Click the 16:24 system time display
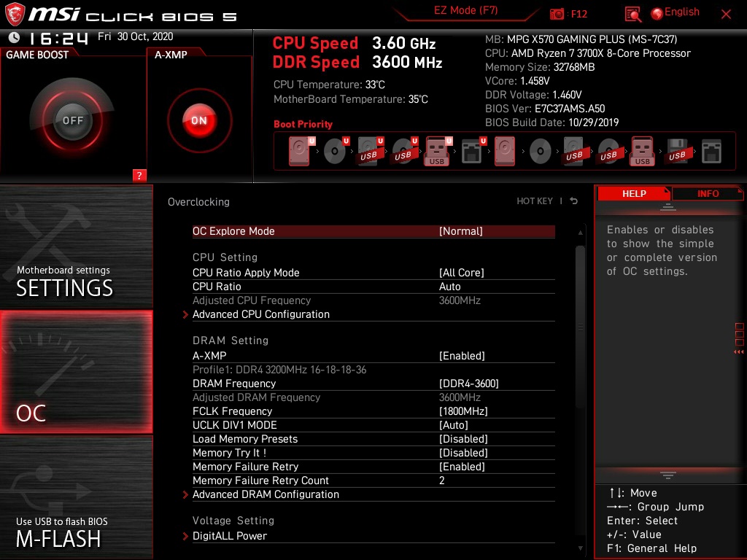747x560 pixels. [58, 38]
